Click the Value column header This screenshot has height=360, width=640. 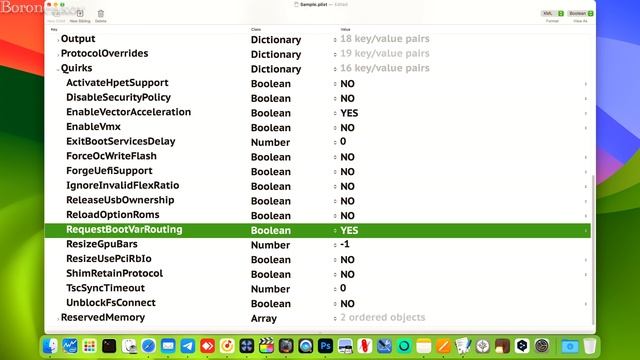point(345,29)
